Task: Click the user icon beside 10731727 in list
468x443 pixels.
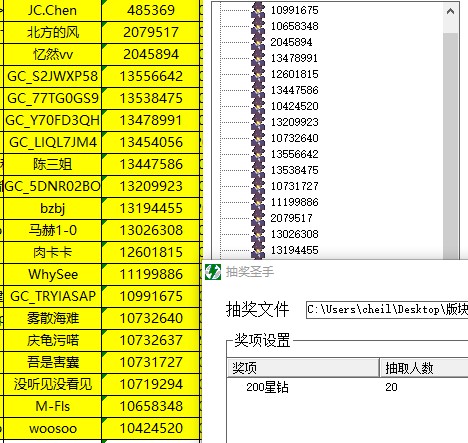Action: [258, 186]
